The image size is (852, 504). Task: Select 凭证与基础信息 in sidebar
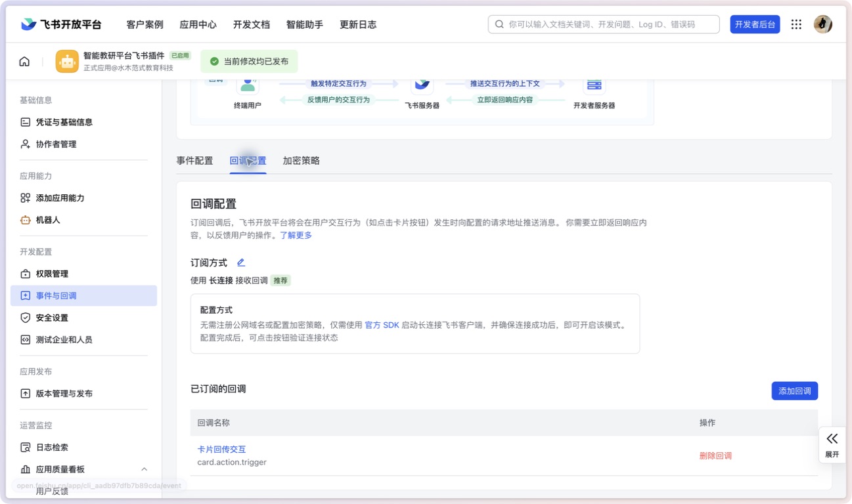click(64, 122)
